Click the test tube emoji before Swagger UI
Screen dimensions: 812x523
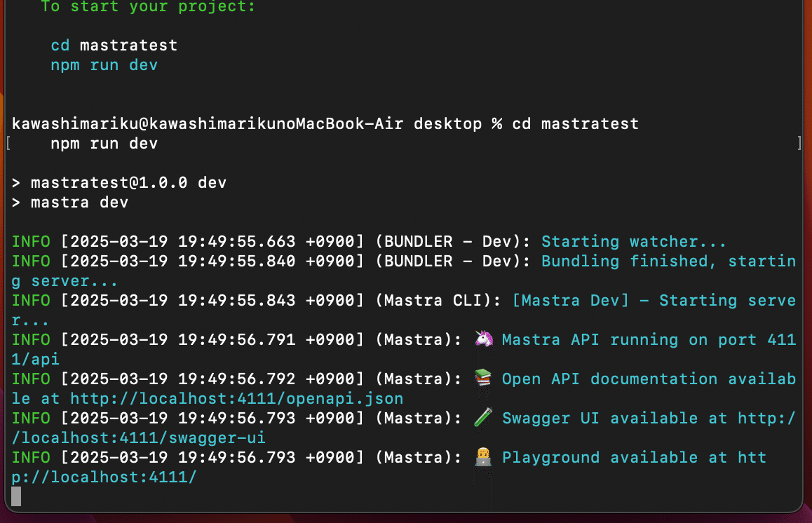[482, 419]
